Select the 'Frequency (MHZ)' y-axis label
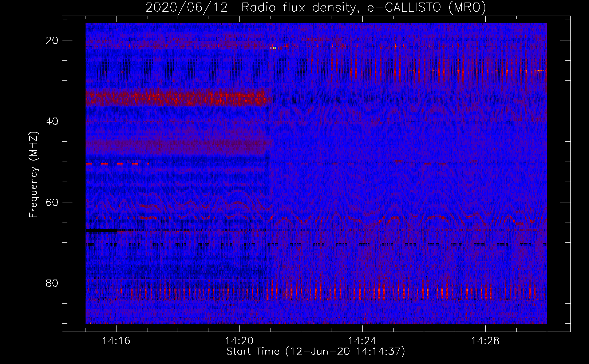 pyautogui.click(x=33, y=175)
